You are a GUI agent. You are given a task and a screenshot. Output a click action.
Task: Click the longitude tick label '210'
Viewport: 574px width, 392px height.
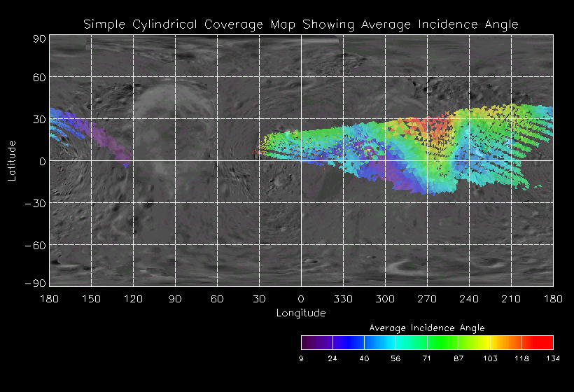pyautogui.click(x=511, y=299)
